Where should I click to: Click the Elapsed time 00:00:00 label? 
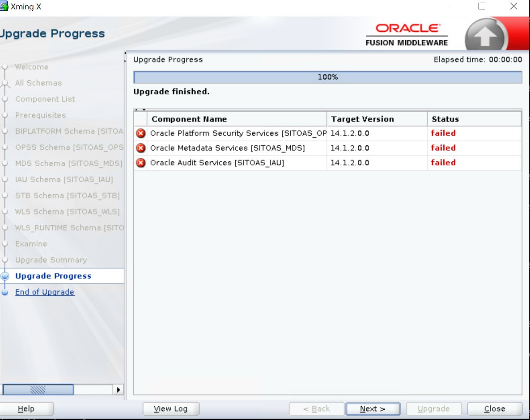pyautogui.click(x=478, y=60)
